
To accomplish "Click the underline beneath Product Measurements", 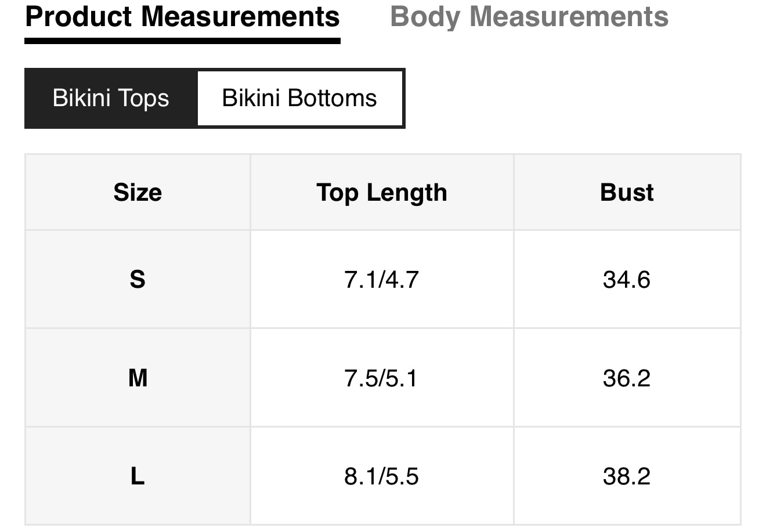I will click(182, 41).
